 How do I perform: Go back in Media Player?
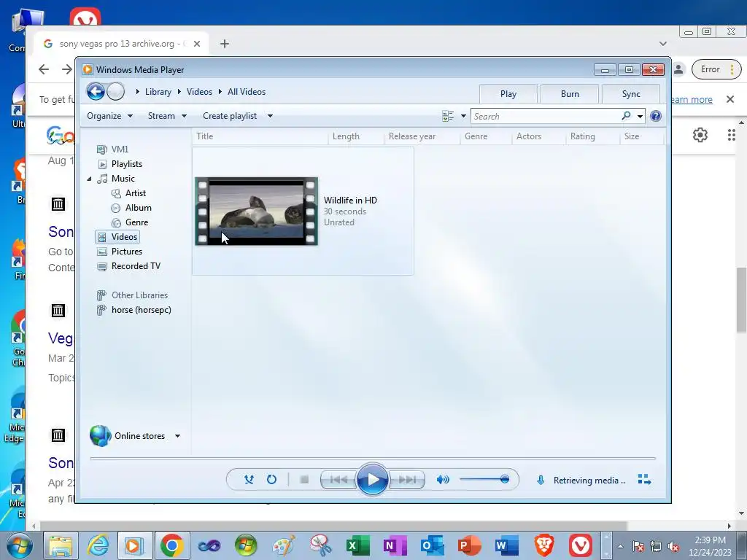96,91
